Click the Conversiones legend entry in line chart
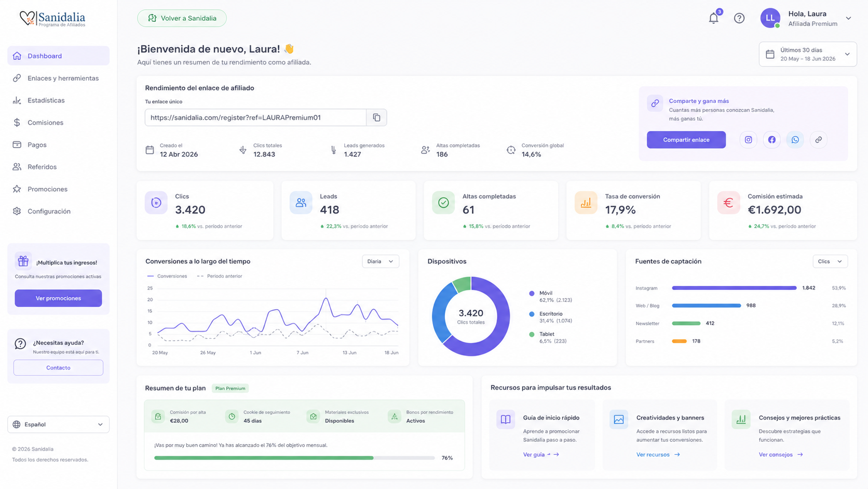Image resolution: width=868 pixels, height=489 pixels. click(167, 276)
